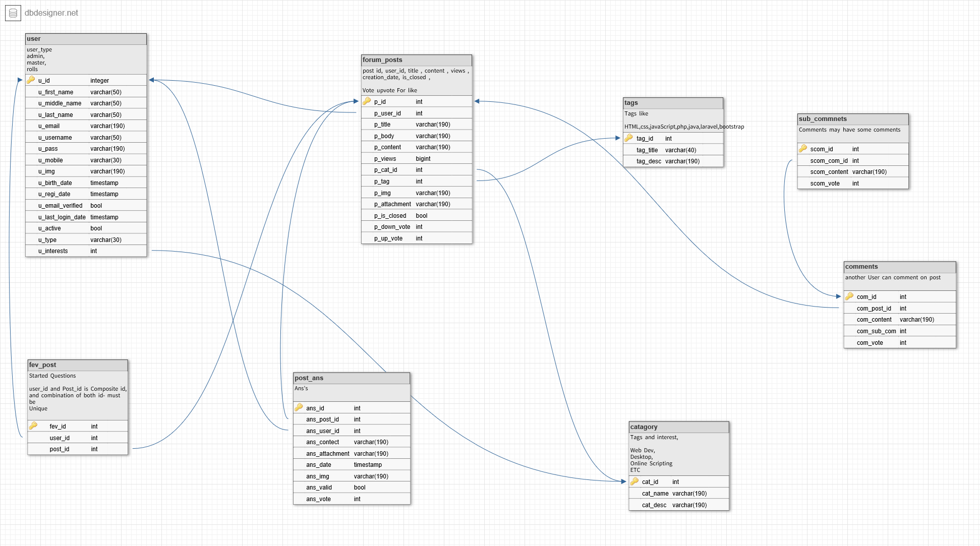Click the primary key icon for scom_id
Viewport: 980px width, 546px height.
click(803, 149)
